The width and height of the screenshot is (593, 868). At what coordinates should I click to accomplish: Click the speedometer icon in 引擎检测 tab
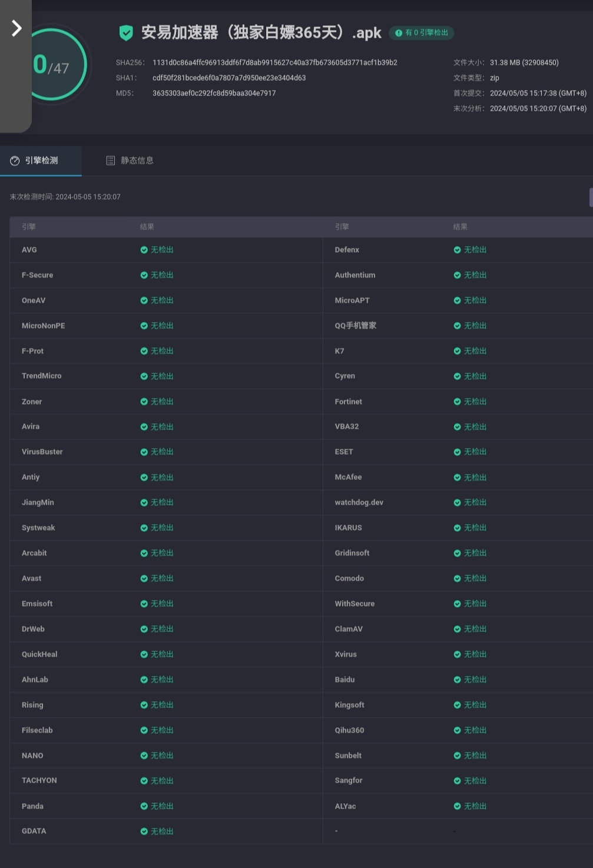point(15,161)
